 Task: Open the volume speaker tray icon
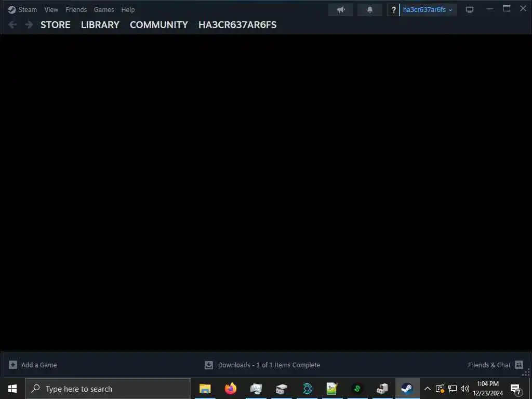pos(465,389)
